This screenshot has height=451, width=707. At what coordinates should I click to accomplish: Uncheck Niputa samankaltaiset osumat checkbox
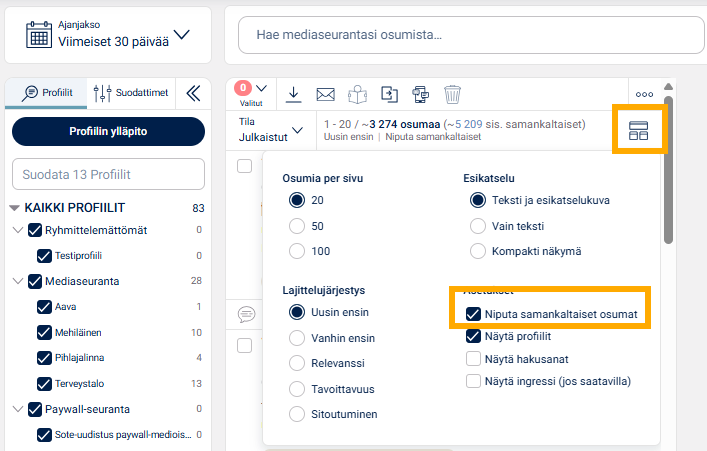(x=473, y=313)
